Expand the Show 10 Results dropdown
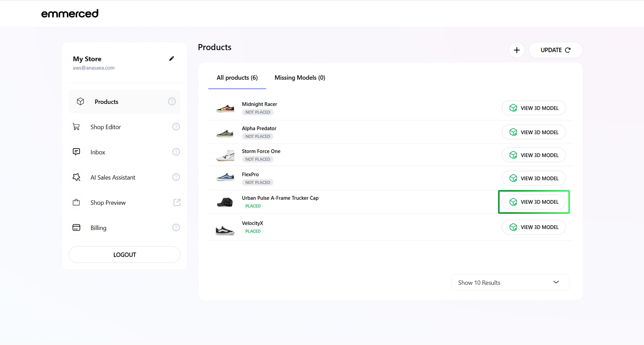Screen dimensions: 644x345 click(x=510, y=282)
